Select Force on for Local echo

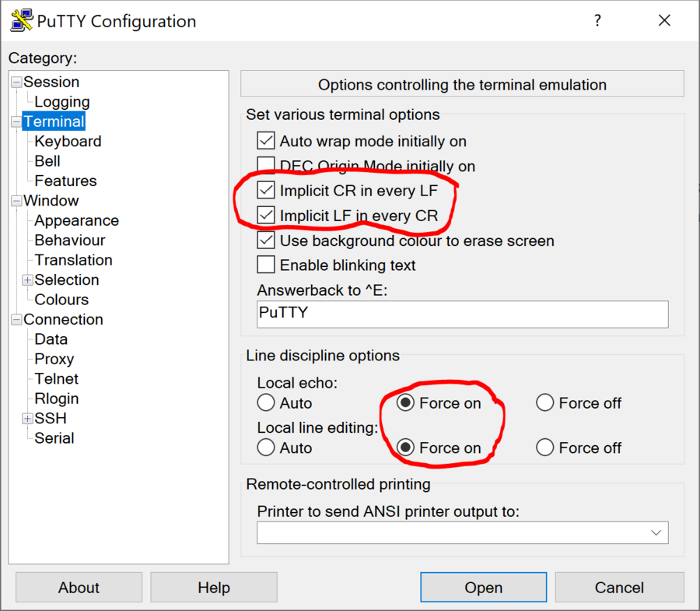(x=407, y=403)
